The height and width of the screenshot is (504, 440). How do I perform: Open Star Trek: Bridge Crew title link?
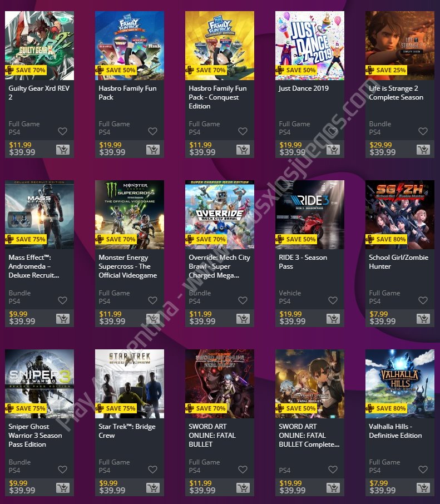127,431
